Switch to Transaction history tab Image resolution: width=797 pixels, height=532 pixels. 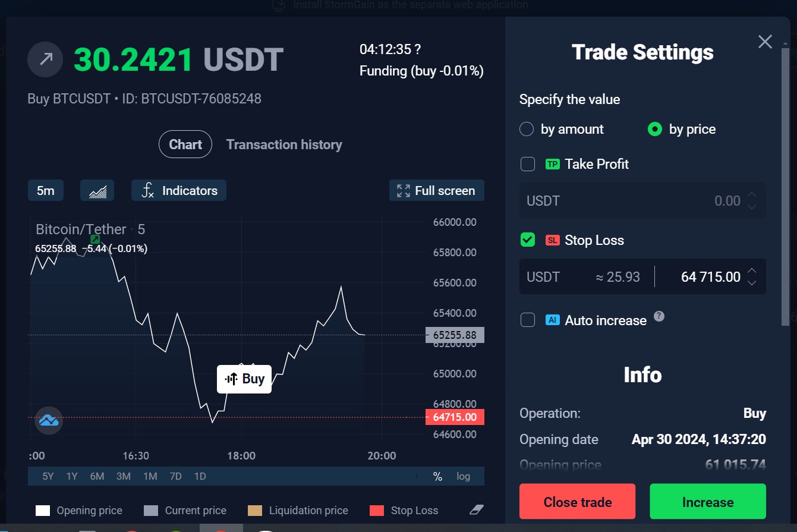point(284,144)
